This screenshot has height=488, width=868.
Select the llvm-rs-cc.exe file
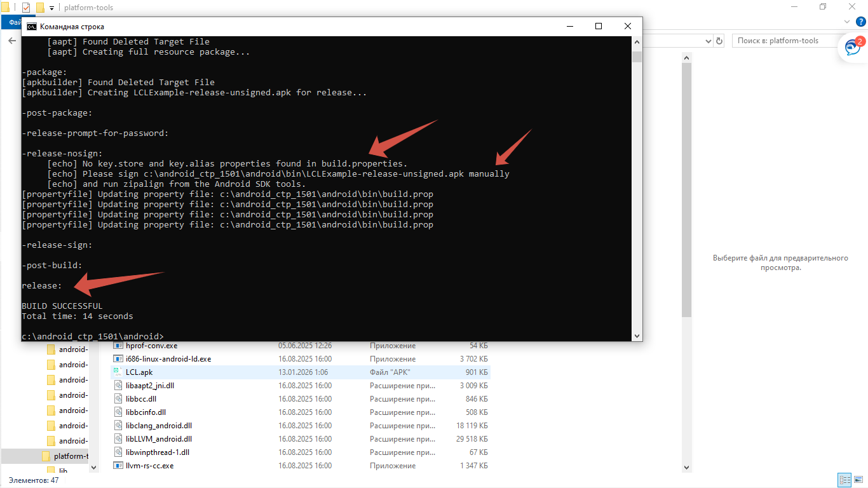tap(149, 466)
